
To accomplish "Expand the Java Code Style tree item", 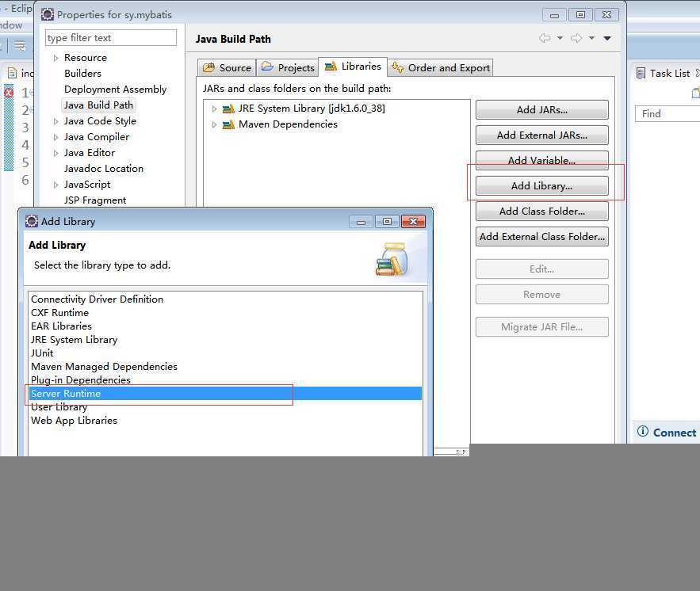I will pos(55,121).
